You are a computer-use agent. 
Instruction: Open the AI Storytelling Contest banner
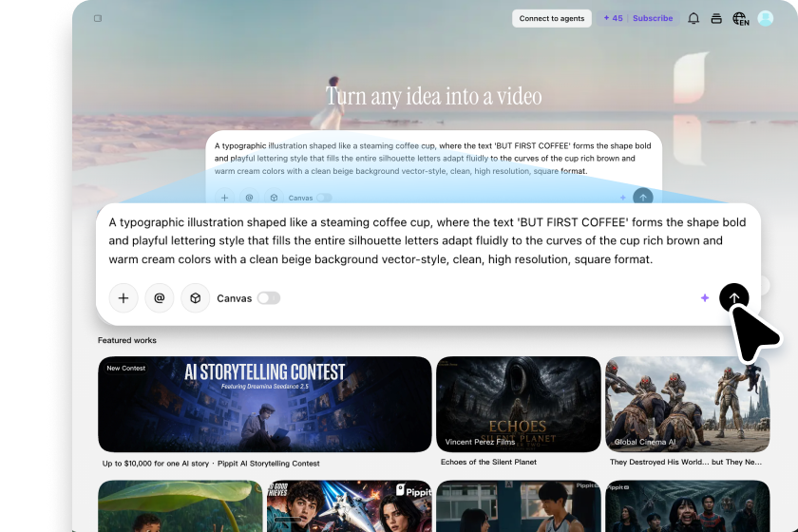[x=265, y=404]
